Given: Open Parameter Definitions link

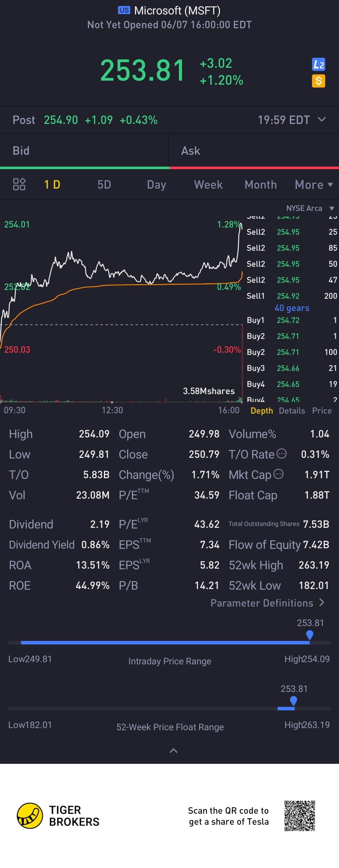Looking at the screenshot, I should point(267,603).
